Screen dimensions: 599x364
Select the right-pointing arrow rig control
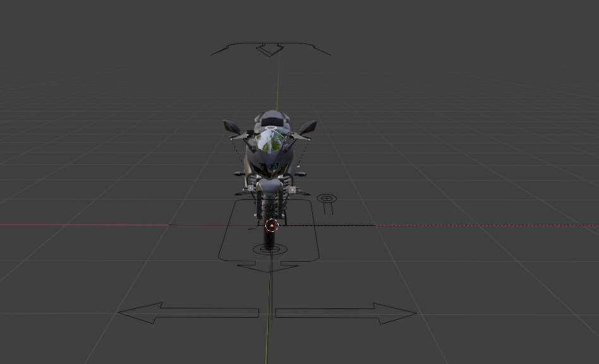(346, 313)
